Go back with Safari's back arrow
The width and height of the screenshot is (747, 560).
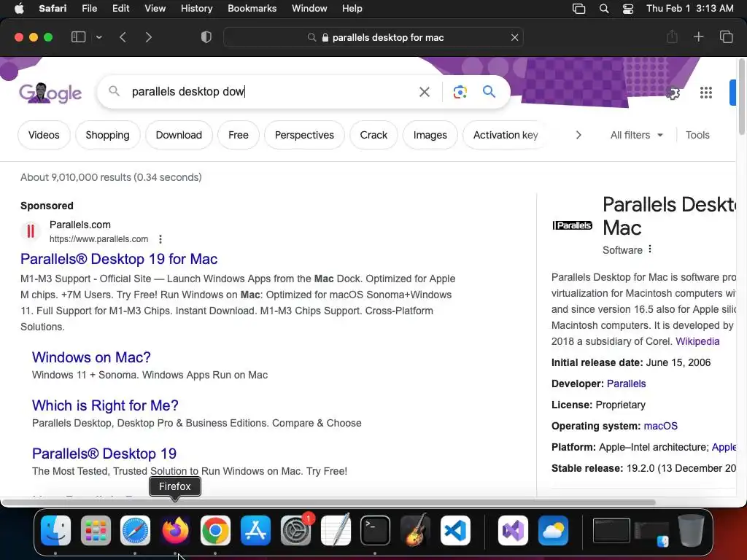[x=123, y=37]
